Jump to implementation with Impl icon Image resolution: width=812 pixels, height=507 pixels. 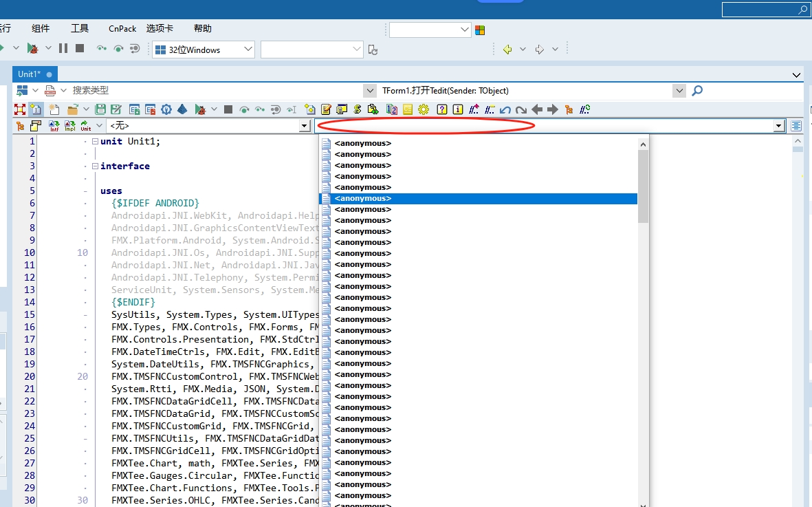click(70, 126)
